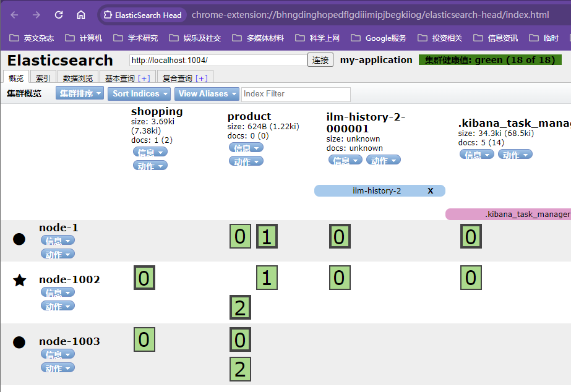Click product shard 1 on node-1002

[x=267, y=278]
